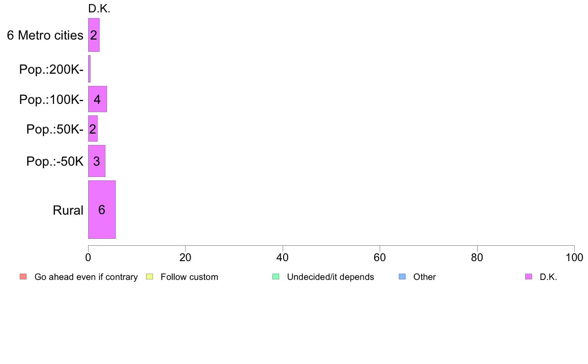Select the Rural bar showing 6
Viewport: 588px width, 364px height.
pyautogui.click(x=101, y=210)
